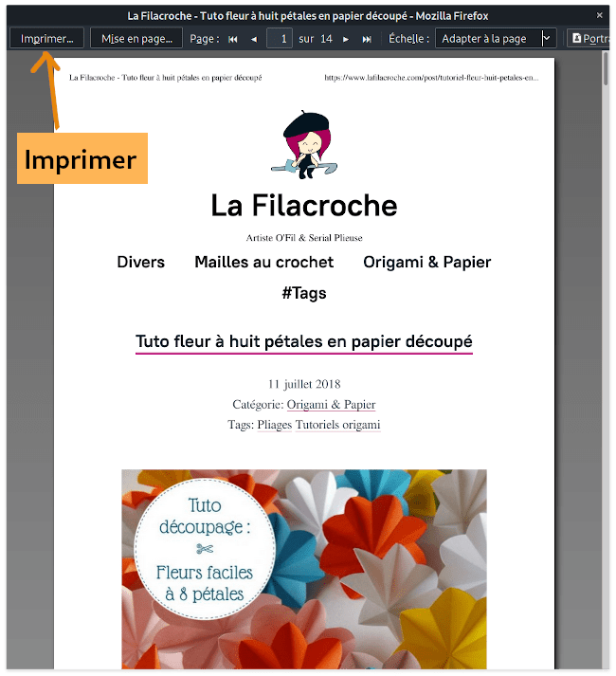Open the Mise en page... dialog

[136, 39]
